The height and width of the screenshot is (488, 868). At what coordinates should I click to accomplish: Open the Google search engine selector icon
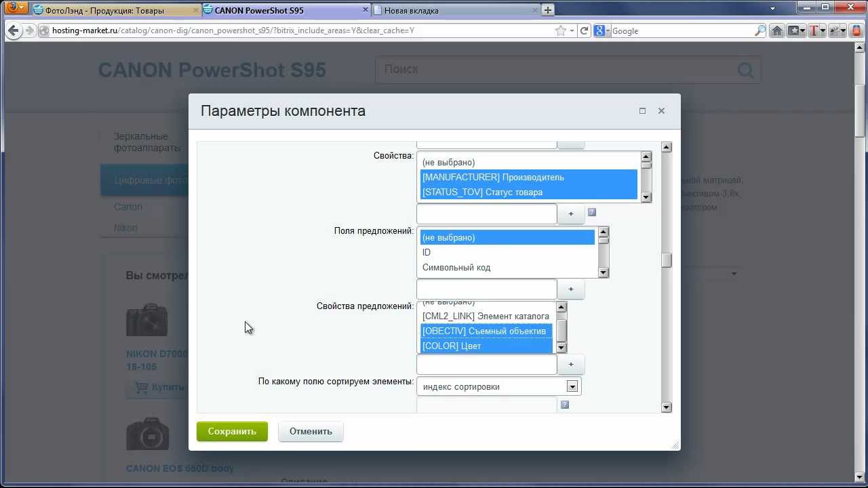point(601,30)
